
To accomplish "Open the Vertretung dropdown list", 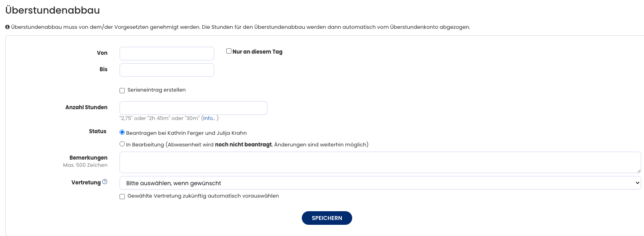I will 380,183.
